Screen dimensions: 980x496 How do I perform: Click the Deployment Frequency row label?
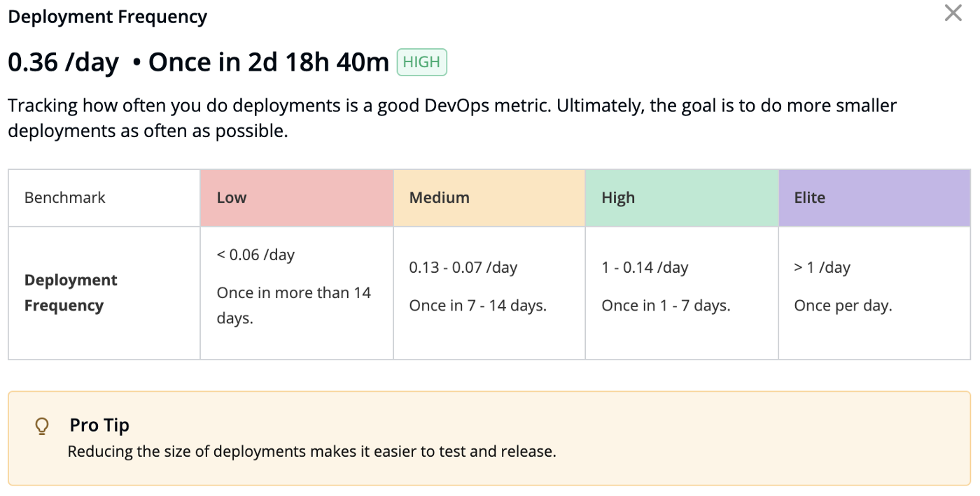pyautogui.click(x=71, y=292)
